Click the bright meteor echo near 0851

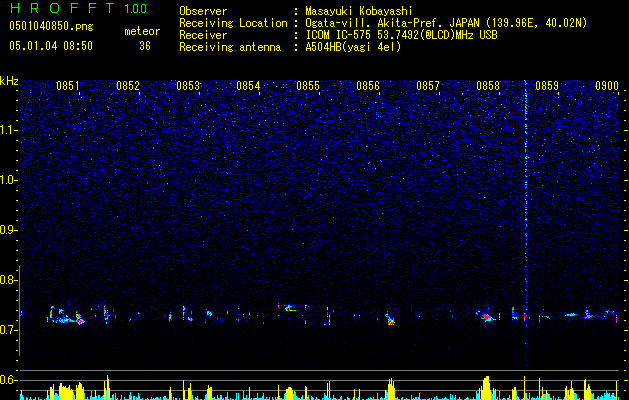(x=65, y=316)
